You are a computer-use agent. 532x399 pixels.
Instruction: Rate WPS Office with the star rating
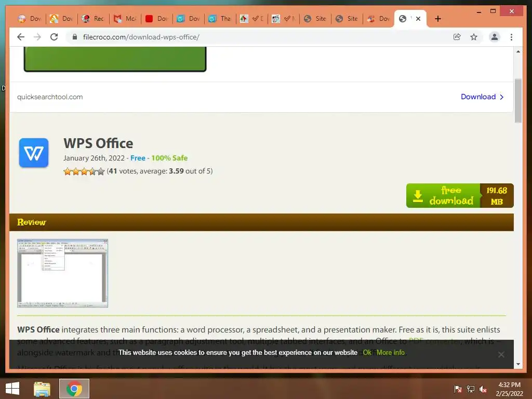tap(84, 171)
